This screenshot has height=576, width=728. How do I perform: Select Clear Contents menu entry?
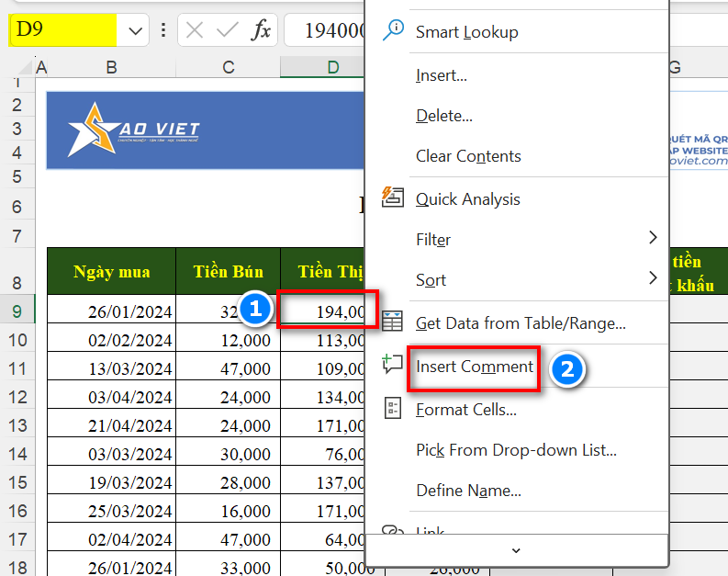click(x=468, y=156)
